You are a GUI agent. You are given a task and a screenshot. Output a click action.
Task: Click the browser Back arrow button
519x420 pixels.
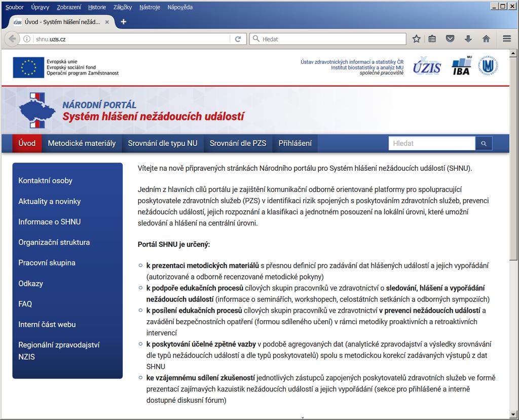click(x=12, y=39)
